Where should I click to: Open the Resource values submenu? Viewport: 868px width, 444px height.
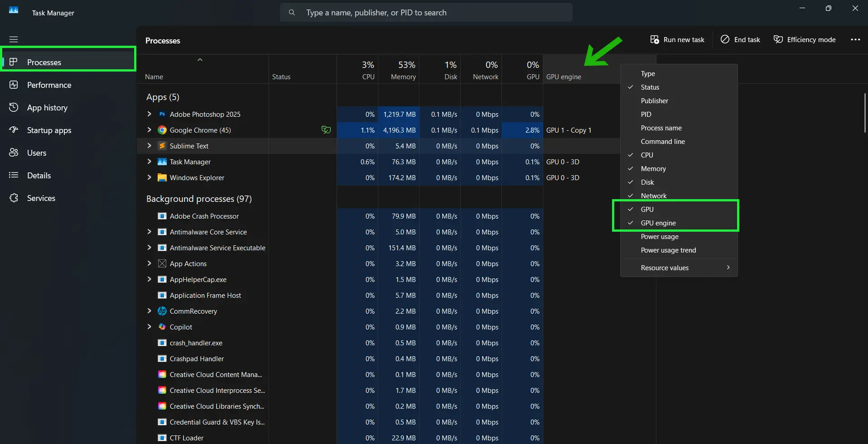(x=664, y=267)
